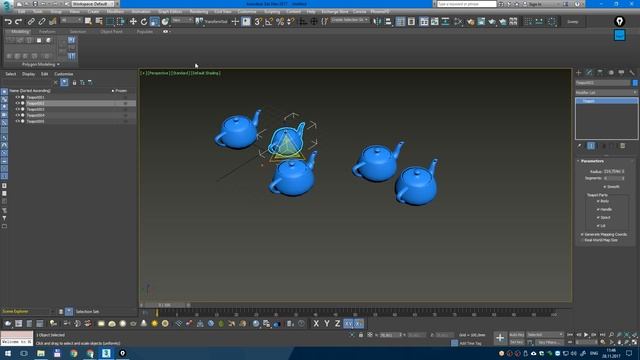Click the keyword search field
The image size is (640, 360).
pos(466,4)
